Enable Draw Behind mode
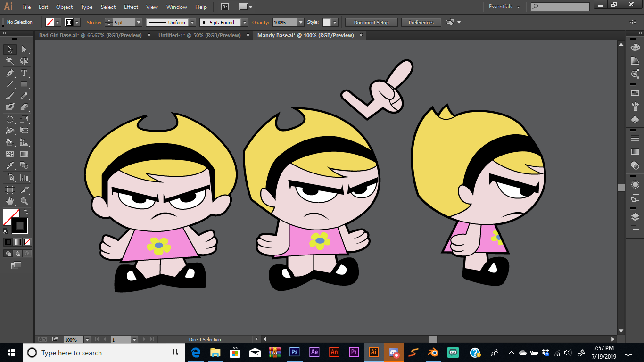Image resolution: width=644 pixels, height=362 pixels. click(17, 254)
